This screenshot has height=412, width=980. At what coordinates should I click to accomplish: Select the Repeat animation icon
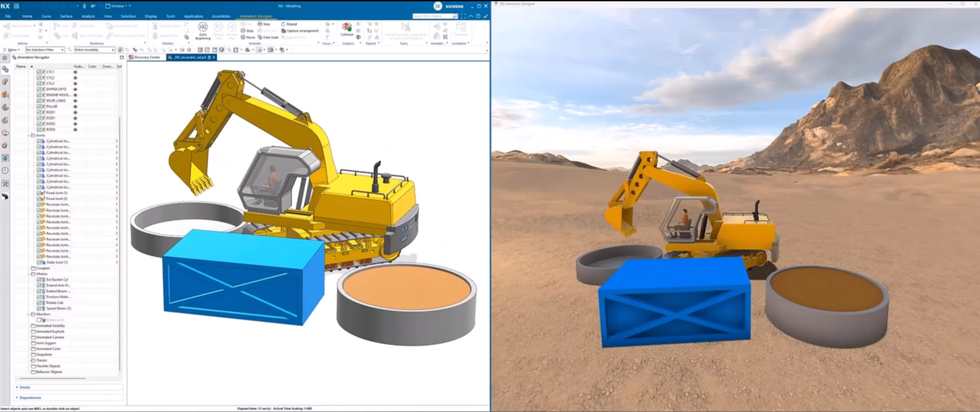pyautogui.click(x=283, y=24)
